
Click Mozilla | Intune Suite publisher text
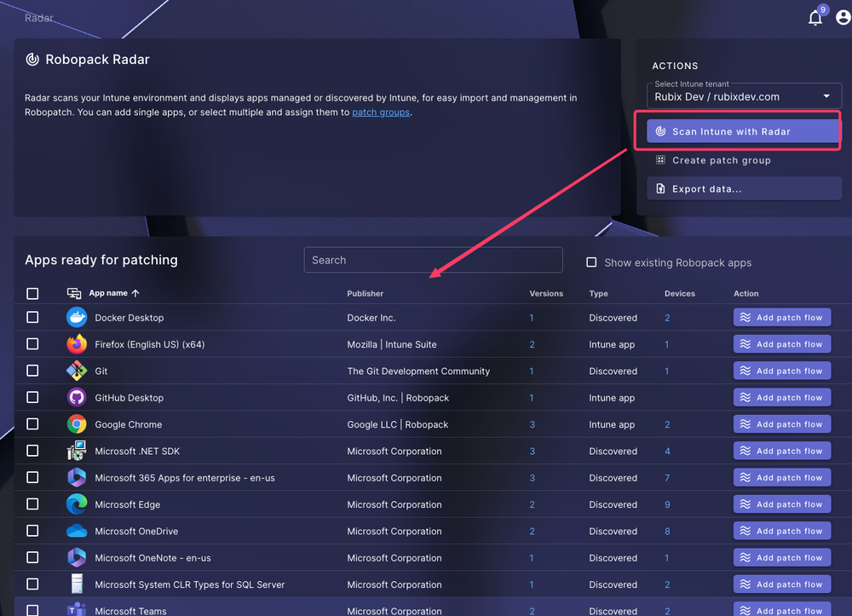(x=392, y=344)
